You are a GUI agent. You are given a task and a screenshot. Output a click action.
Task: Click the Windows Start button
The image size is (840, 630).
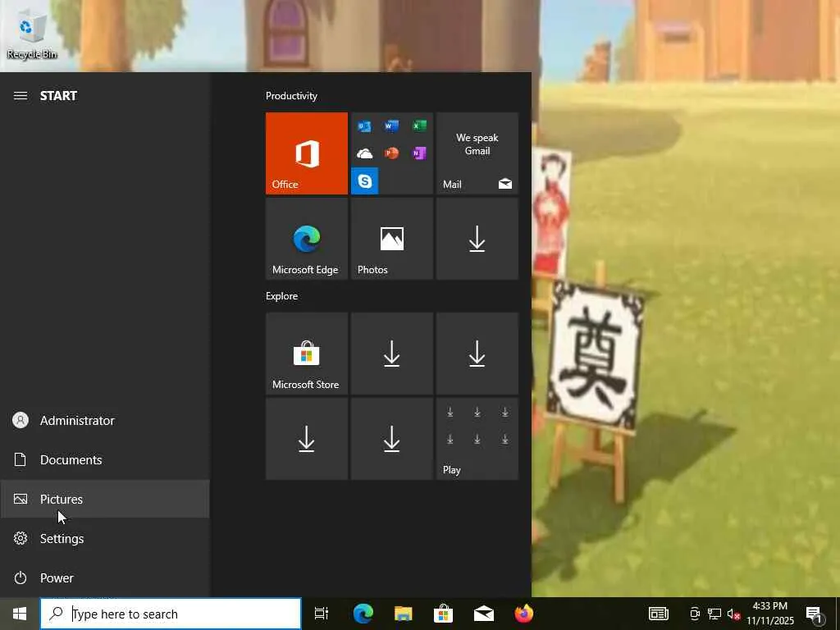point(20,614)
